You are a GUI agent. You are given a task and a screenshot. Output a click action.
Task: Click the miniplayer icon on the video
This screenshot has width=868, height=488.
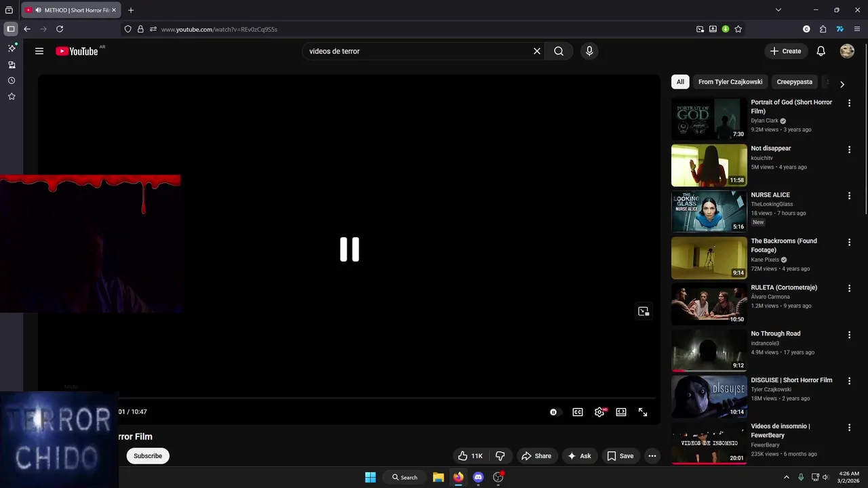click(644, 311)
